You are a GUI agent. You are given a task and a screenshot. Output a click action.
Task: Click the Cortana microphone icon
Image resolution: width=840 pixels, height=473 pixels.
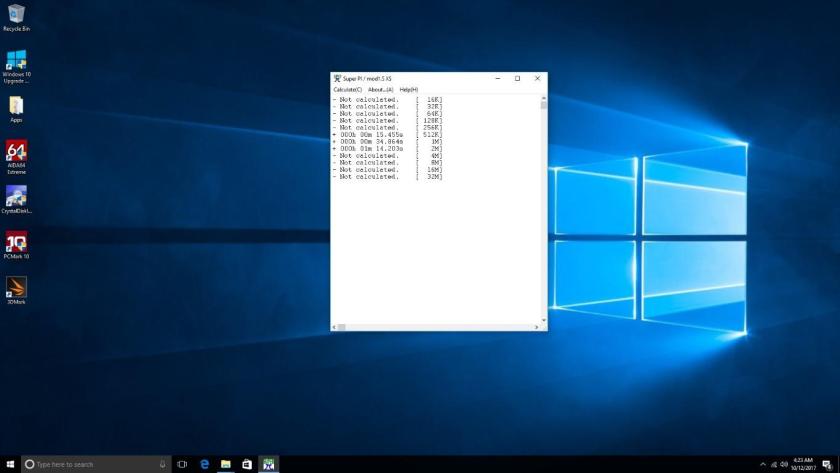(x=162, y=464)
